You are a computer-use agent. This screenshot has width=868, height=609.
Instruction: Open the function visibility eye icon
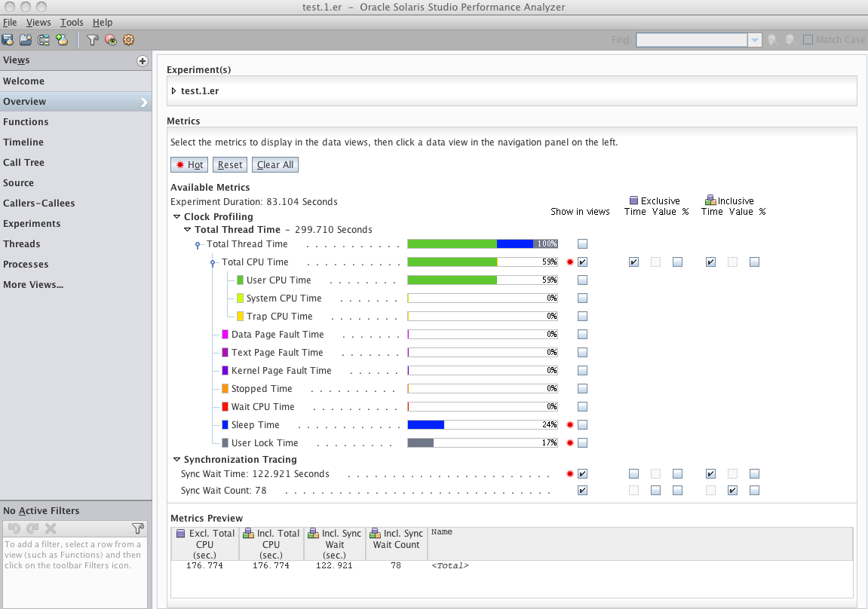click(111, 40)
